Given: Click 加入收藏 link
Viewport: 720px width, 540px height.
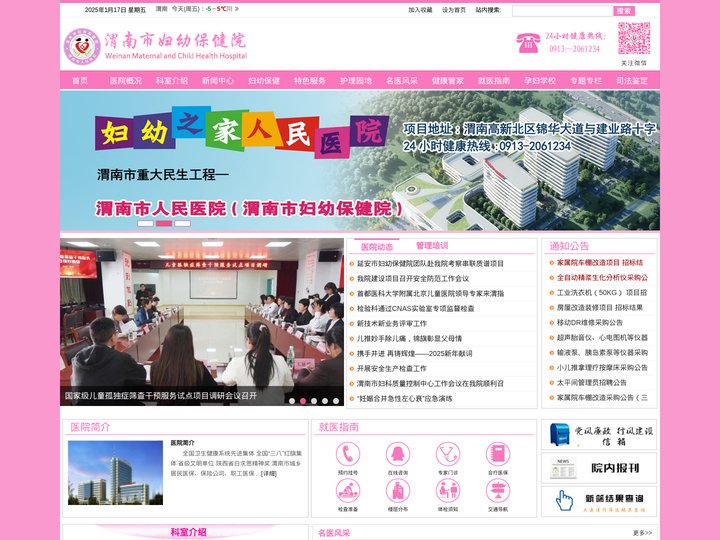Looking at the screenshot, I should click(x=420, y=10).
